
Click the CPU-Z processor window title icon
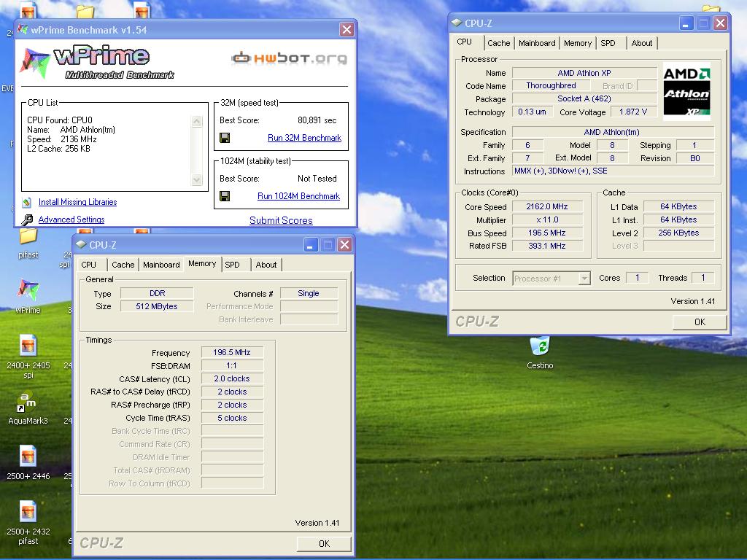(x=457, y=23)
